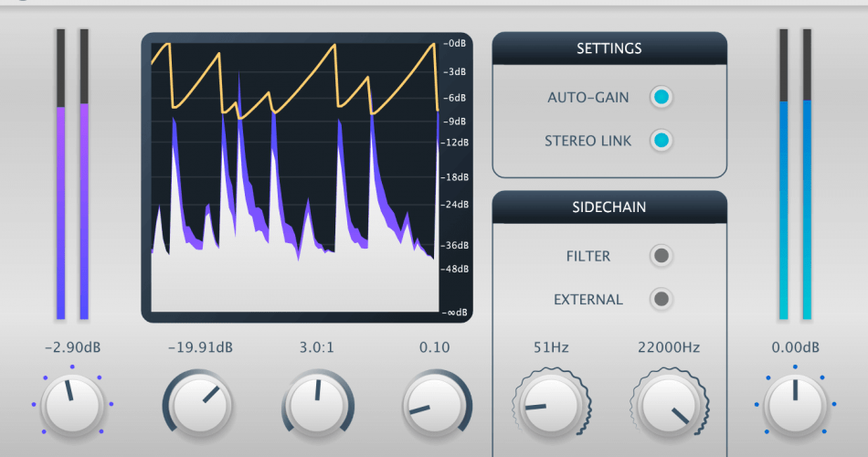Click the 0.00dB output value
The height and width of the screenshot is (457, 868).
pyautogui.click(x=796, y=347)
